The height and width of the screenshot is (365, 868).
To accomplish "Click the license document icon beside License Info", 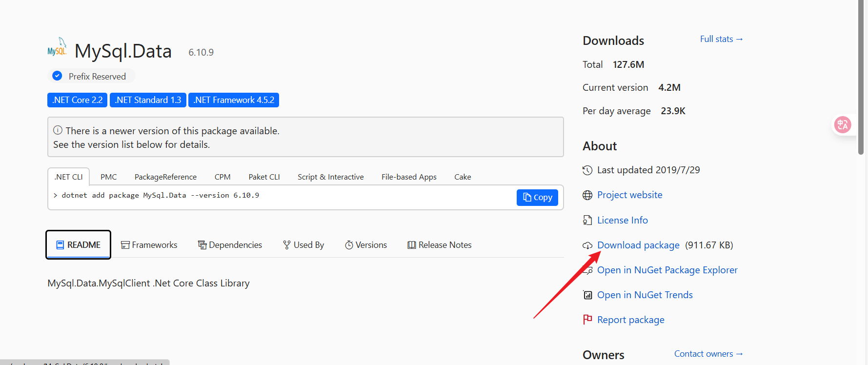I will [587, 220].
